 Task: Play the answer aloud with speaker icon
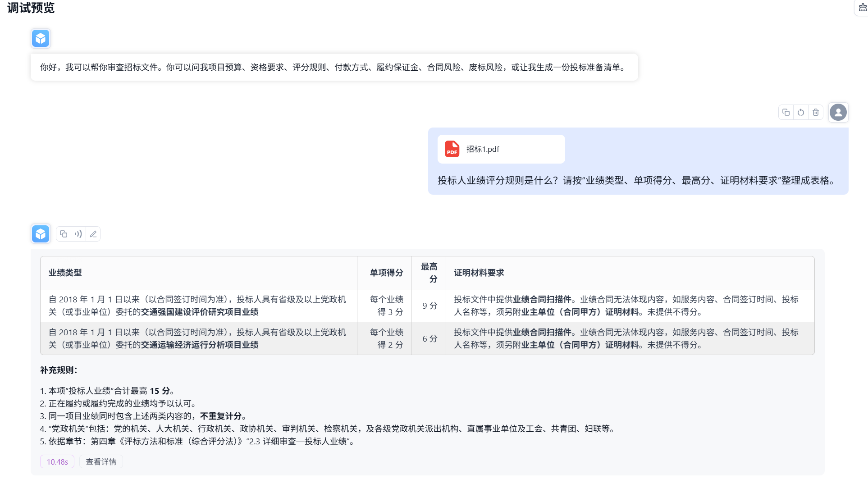78,234
